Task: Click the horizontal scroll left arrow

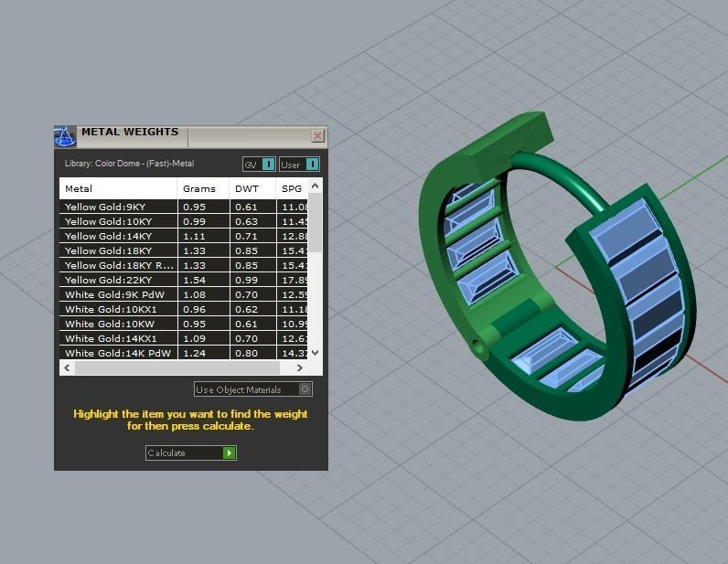Action: coord(68,367)
